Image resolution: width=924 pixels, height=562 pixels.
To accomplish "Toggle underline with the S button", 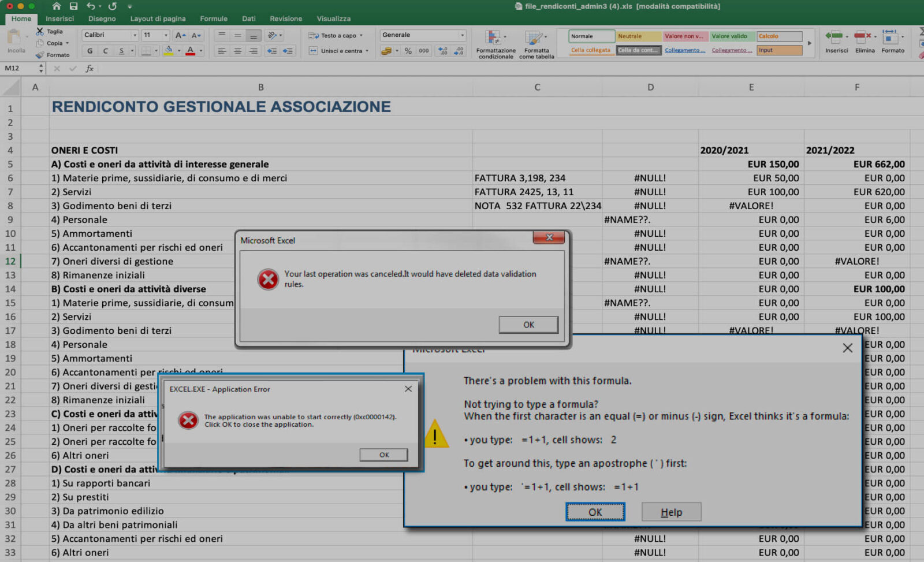I will coord(121,51).
